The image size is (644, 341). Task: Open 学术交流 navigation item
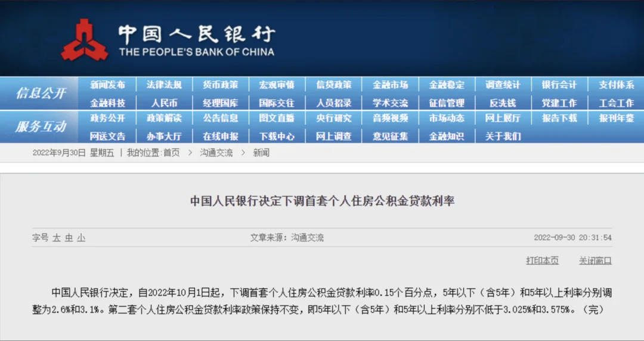coord(390,103)
